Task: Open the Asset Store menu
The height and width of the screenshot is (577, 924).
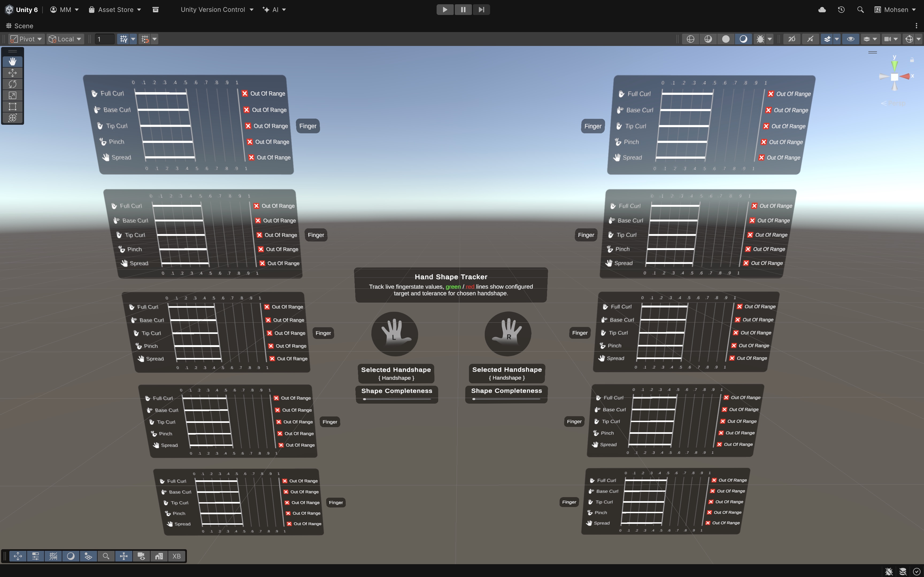Action: (115, 10)
